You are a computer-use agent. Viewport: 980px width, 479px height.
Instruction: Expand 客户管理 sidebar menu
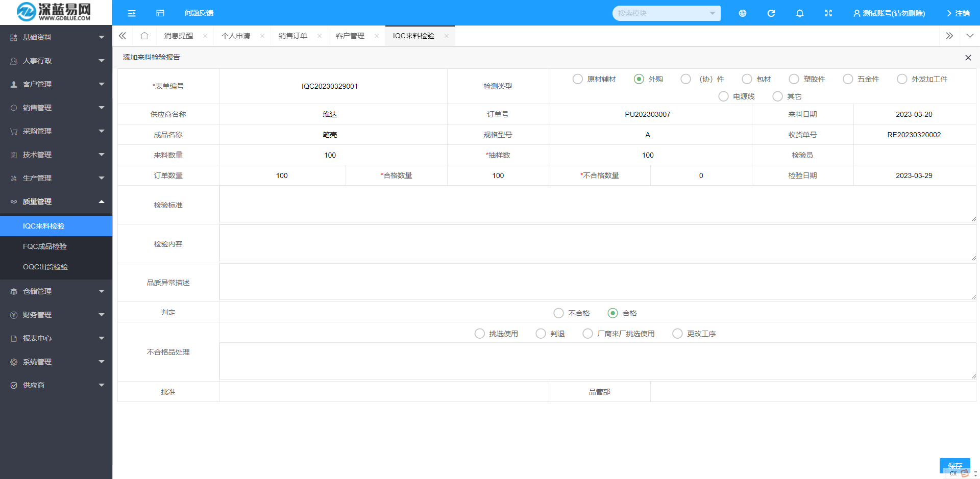tap(56, 84)
